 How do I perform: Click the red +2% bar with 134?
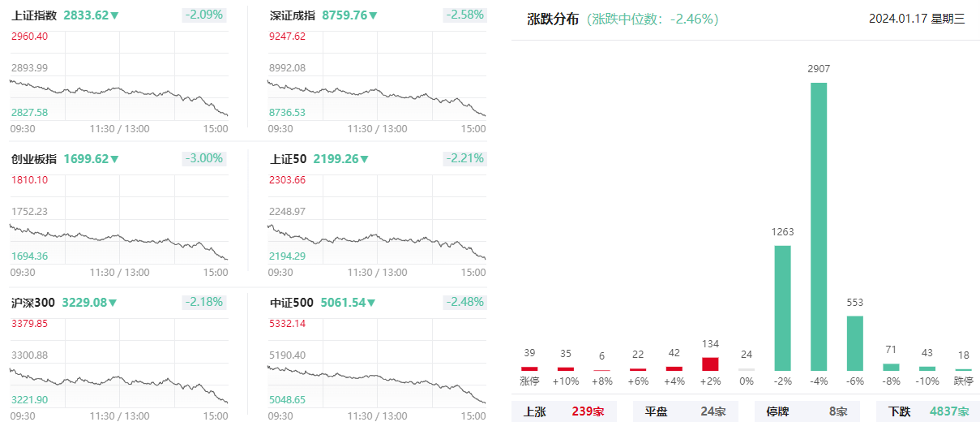coord(710,364)
